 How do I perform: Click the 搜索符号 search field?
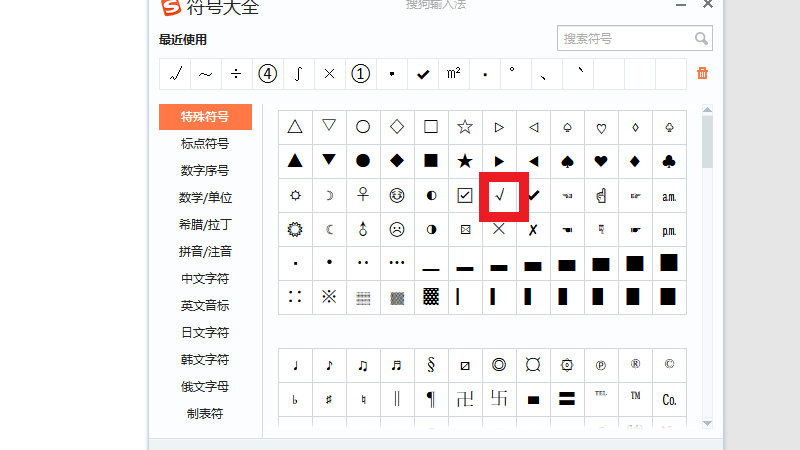tap(625, 39)
